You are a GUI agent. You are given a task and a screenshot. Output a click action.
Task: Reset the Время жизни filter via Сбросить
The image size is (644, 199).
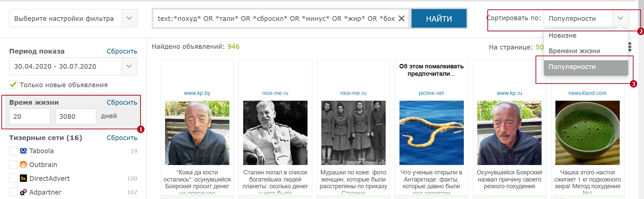pyautogui.click(x=122, y=102)
